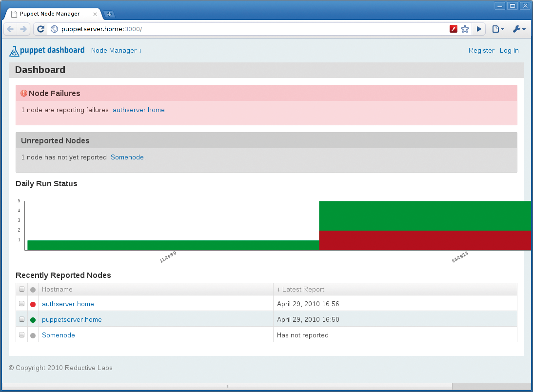
Task: Click the red Flash plugin icon
Action: pos(453,29)
